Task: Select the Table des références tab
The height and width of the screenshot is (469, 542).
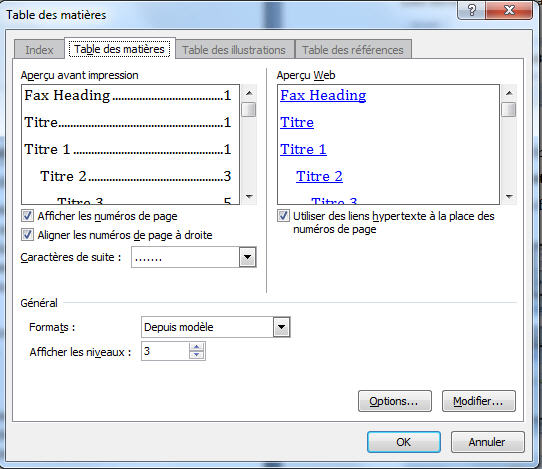Action: point(353,50)
